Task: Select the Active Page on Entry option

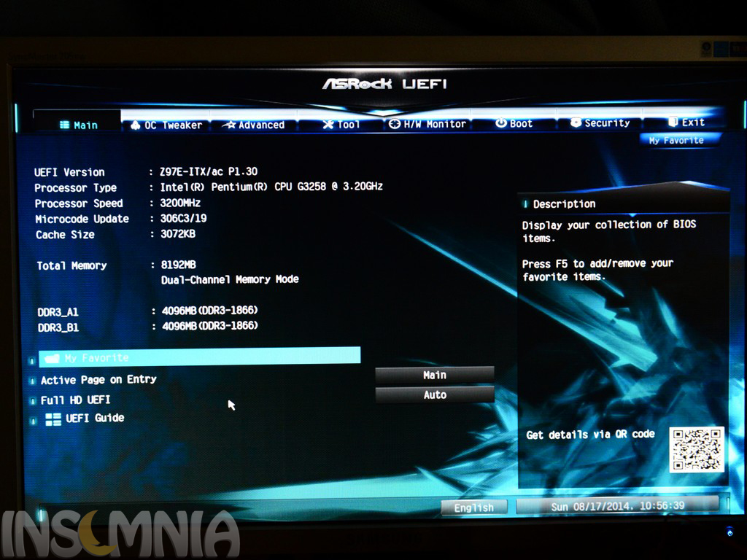Action: pyautogui.click(x=98, y=379)
